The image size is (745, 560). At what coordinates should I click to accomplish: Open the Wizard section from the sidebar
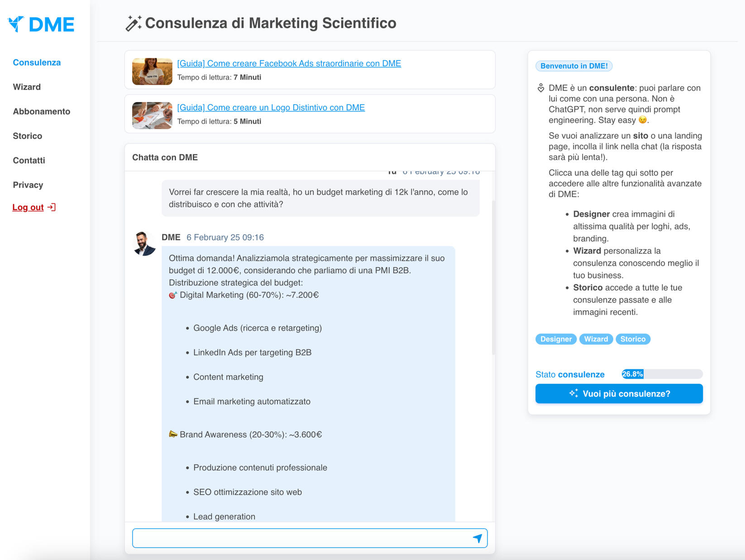(27, 87)
